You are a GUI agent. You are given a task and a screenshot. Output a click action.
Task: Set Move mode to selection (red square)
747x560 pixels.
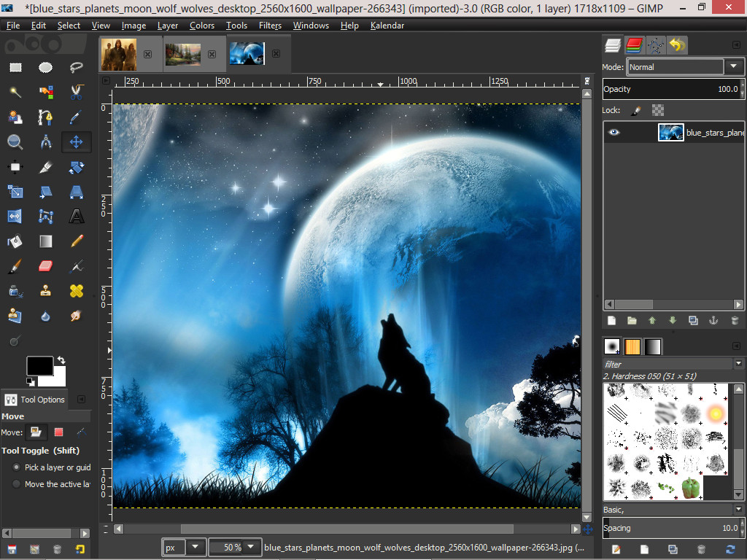pyautogui.click(x=58, y=432)
